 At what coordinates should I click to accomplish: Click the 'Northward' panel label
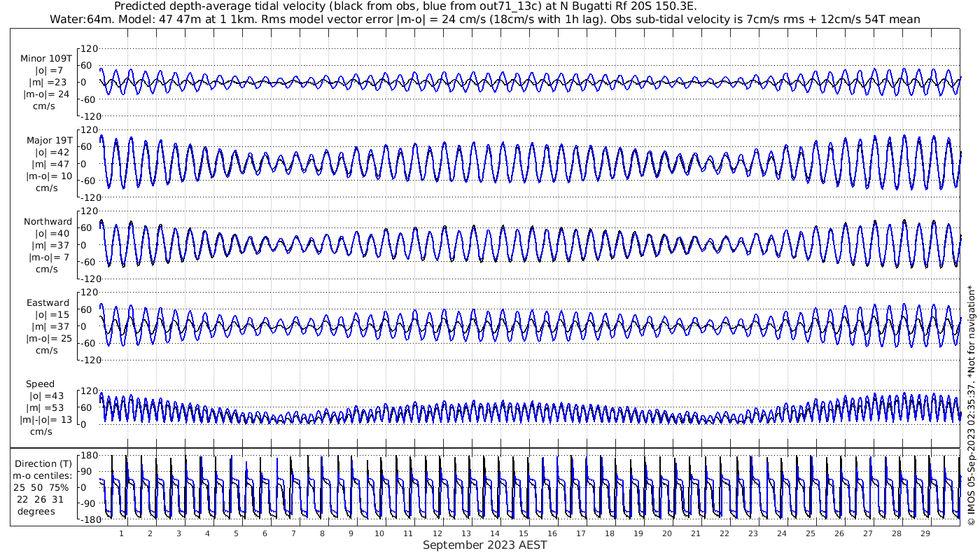[48, 221]
